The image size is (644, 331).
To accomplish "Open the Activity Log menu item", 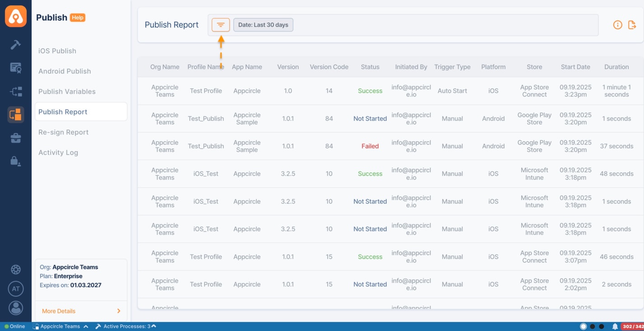I will (58, 153).
